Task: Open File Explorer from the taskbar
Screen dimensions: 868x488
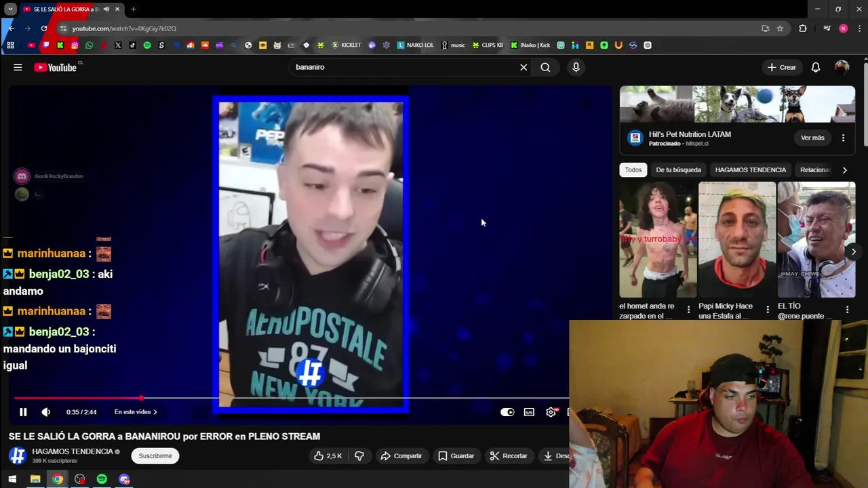Action: pyautogui.click(x=35, y=479)
